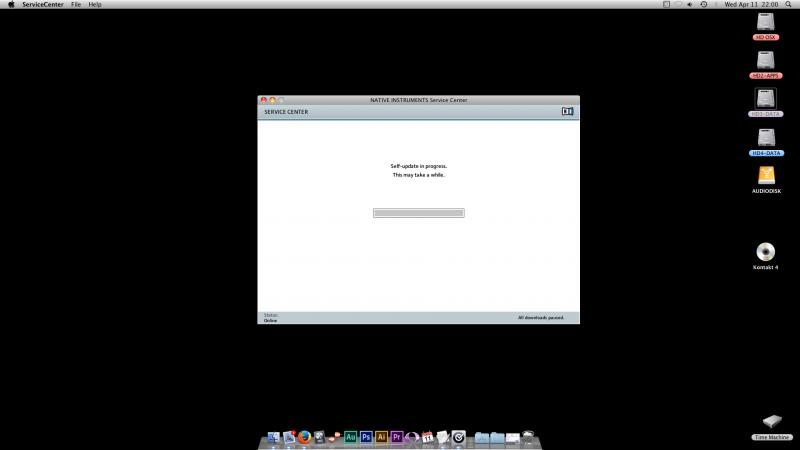Open the File menu
Screen dimensions: 800x450
(76, 4)
